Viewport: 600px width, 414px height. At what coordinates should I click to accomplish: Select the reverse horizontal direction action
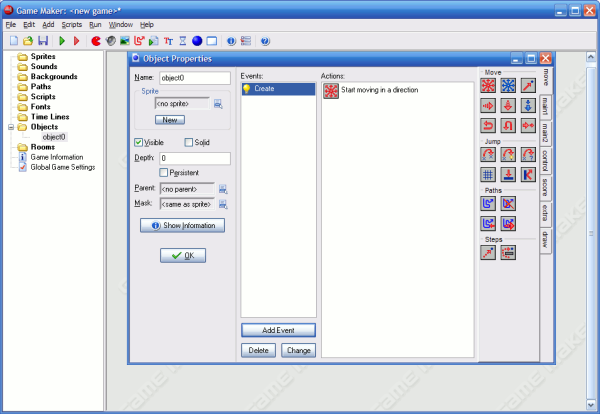(488, 126)
